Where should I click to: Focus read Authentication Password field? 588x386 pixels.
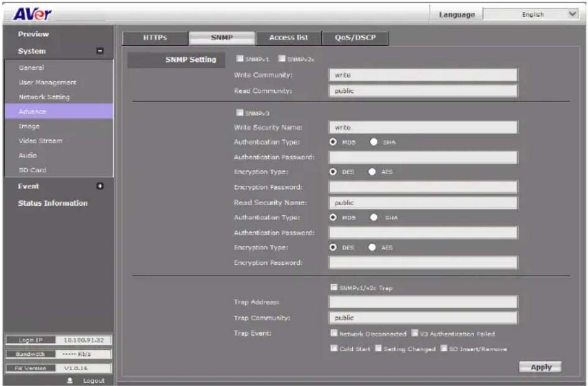[423, 232]
